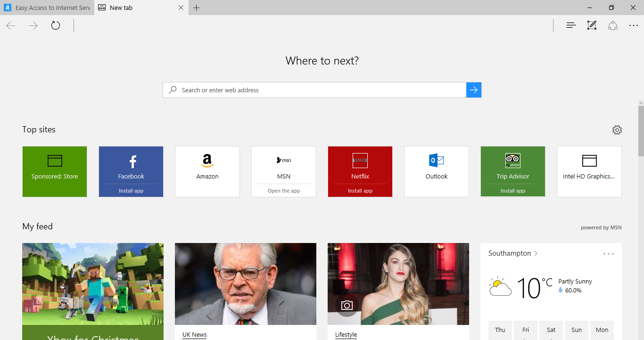Click the partly sunny weather icon
This screenshot has width=644, height=340.
pos(500,286)
